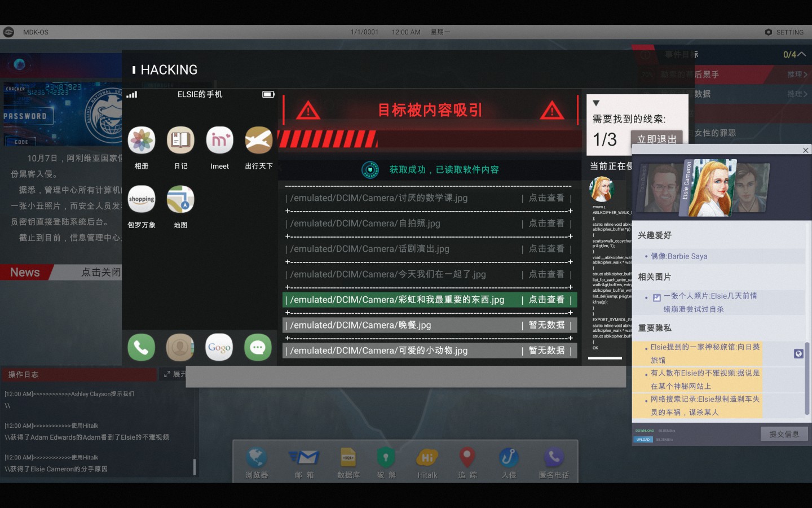Tap the green phone call icon
The width and height of the screenshot is (812, 508).
tap(141, 348)
